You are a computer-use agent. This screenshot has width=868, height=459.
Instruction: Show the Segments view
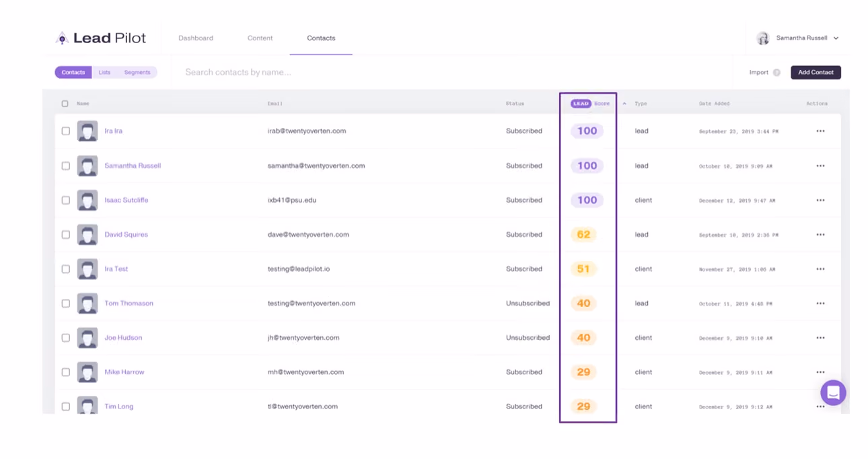click(137, 73)
